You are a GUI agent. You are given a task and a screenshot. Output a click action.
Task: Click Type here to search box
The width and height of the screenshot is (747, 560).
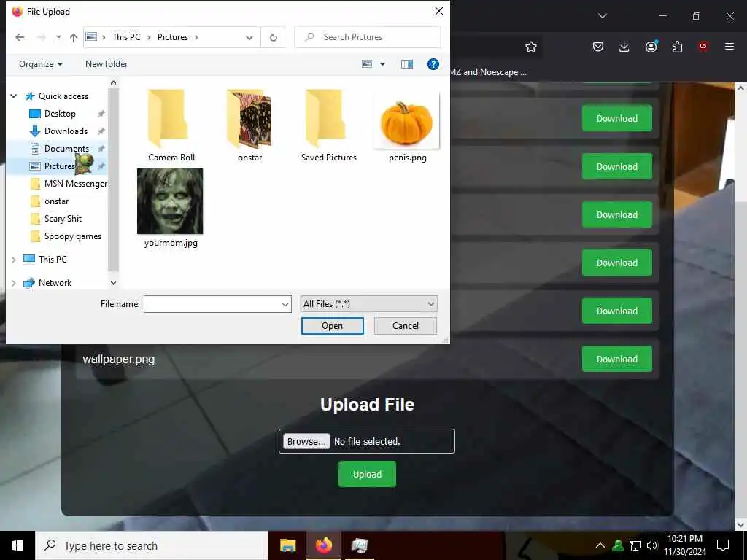coord(152,545)
